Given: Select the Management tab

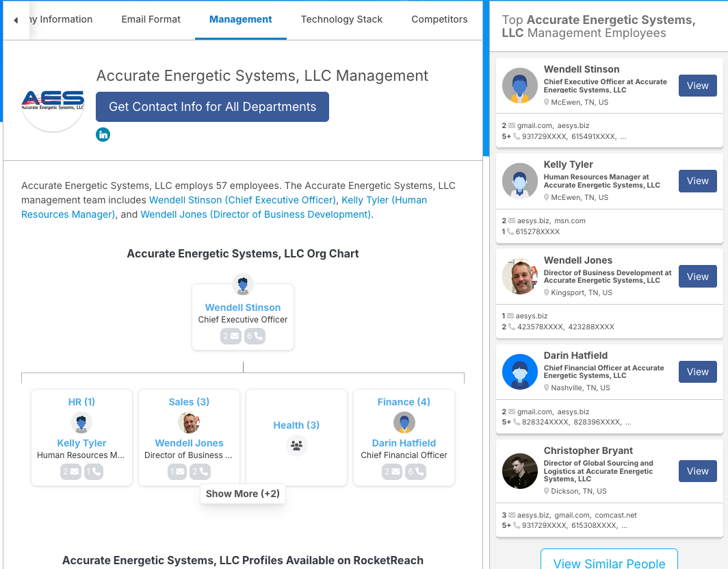Looking at the screenshot, I should (241, 19).
